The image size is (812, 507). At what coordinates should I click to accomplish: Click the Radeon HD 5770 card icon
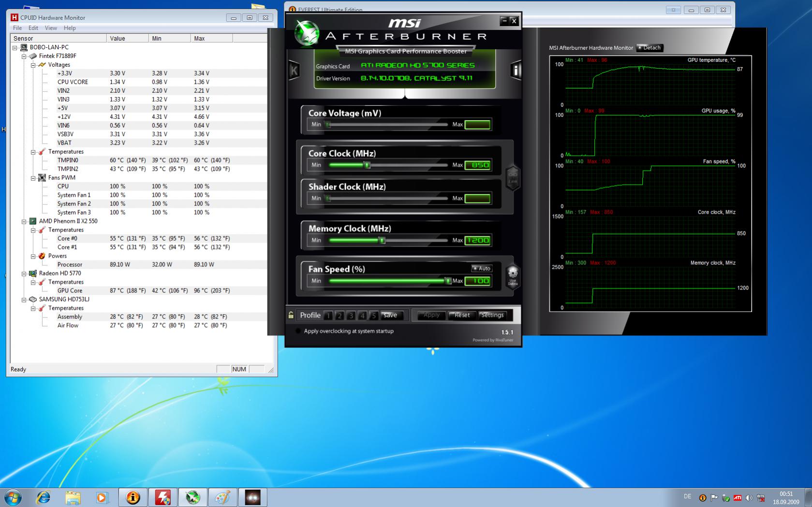click(33, 274)
